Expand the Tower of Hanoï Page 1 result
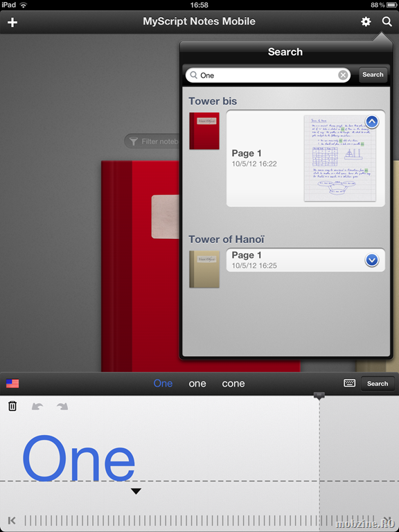 pyautogui.click(x=372, y=260)
